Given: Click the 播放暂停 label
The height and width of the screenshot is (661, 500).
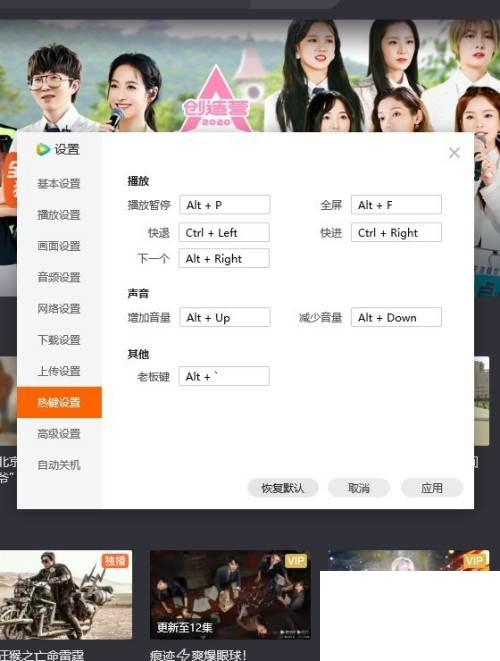Looking at the screenshot, I should pyautogui.click(x=149, y=205).
